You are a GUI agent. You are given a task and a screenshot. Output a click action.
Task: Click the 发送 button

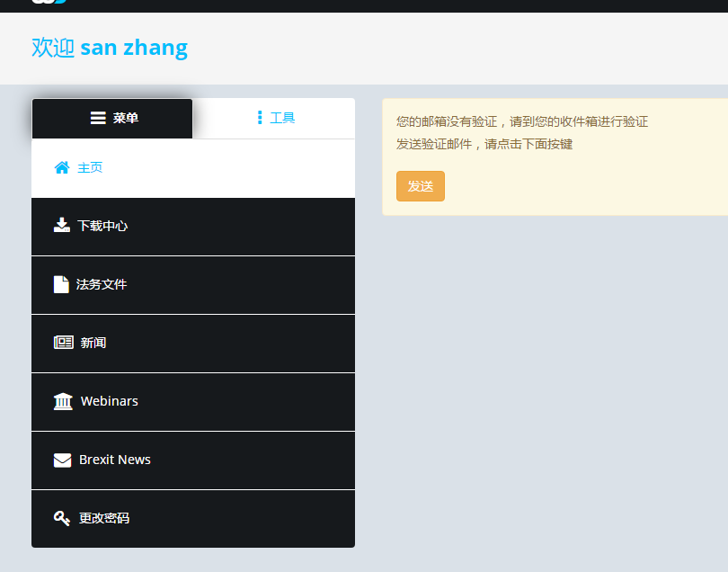pyautogui.click(x=421, y=186)
